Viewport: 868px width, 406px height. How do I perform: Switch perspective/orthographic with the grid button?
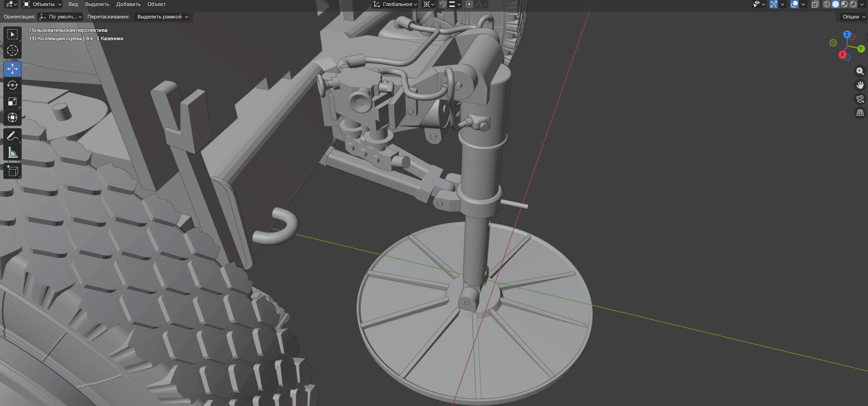(860, 113)
